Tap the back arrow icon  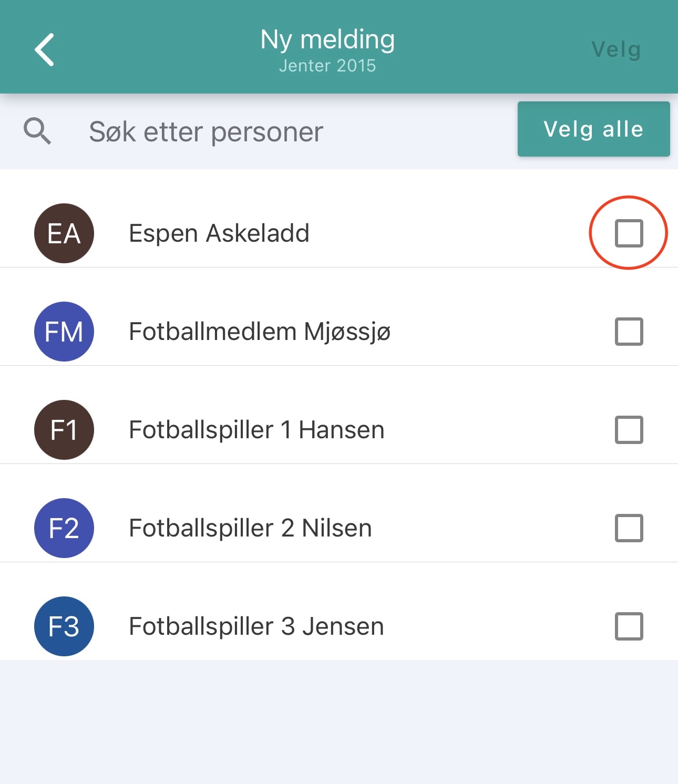click(x=45, y=50)
